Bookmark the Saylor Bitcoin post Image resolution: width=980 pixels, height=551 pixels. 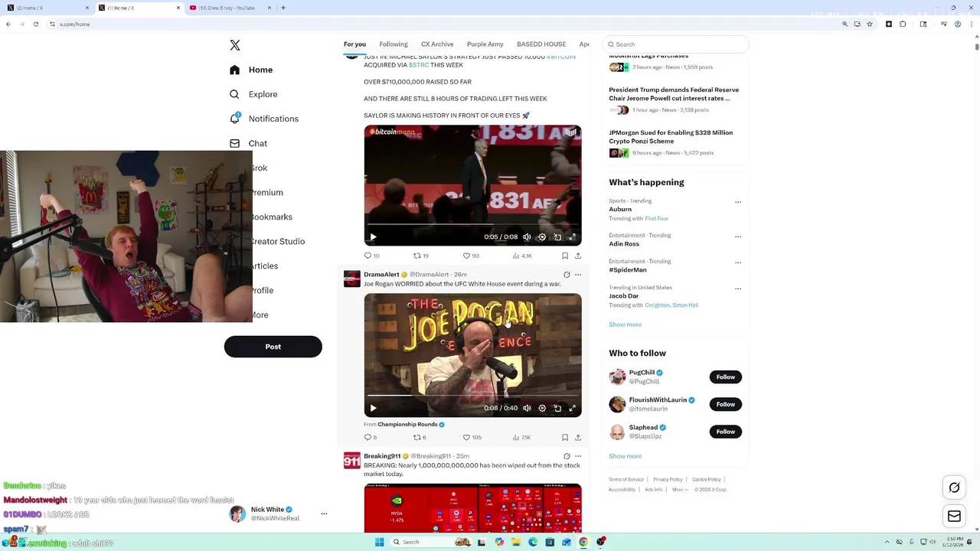(x=565, y=256)
